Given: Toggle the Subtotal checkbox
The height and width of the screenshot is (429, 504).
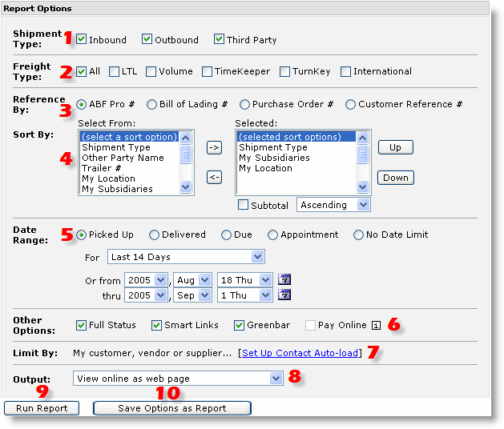Looking at the screenshot, I should coord(243,205).
